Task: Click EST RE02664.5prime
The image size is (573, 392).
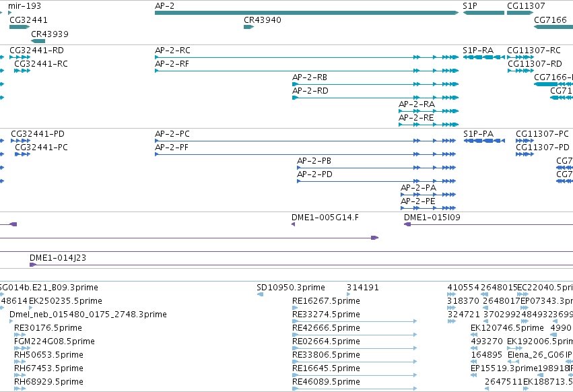Action: click(x=354, y=348)
